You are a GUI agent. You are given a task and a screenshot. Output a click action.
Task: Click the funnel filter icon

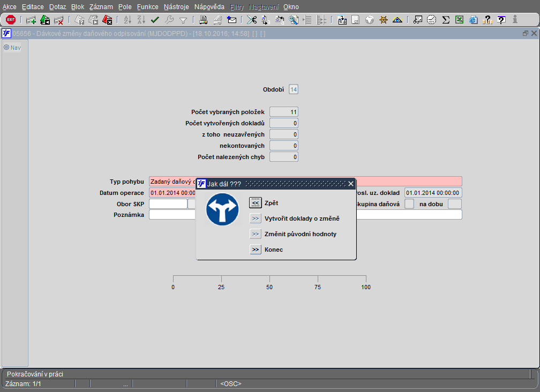(x=183, y=20)
